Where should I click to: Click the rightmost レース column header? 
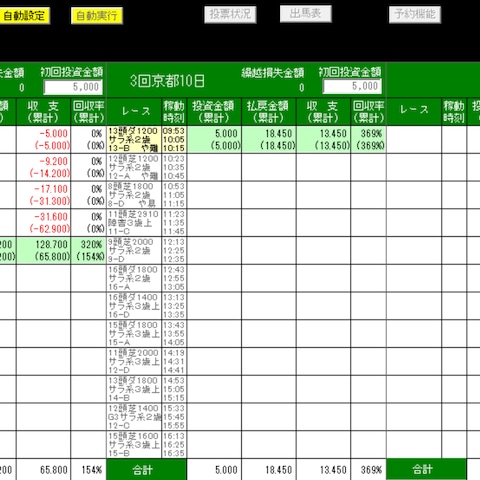click(x=414, y=111)
